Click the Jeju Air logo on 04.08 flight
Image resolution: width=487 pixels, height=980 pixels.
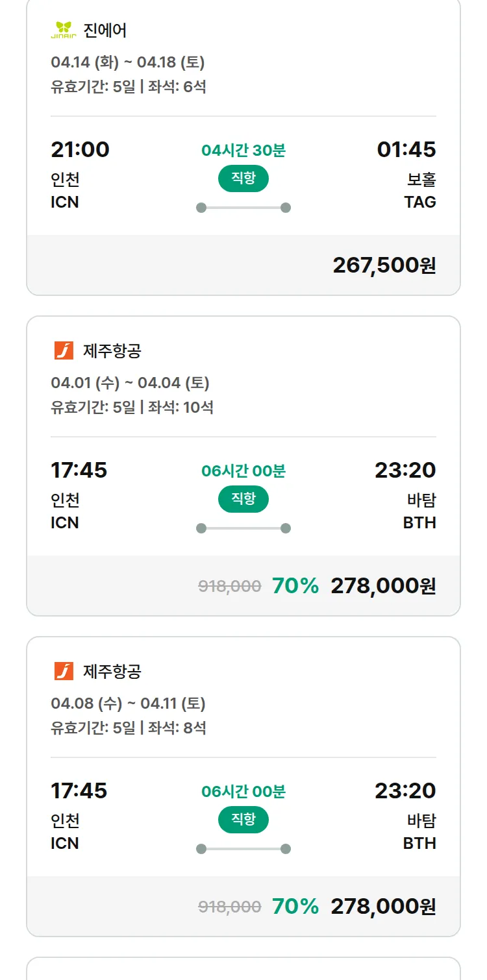tap(64, 671)
